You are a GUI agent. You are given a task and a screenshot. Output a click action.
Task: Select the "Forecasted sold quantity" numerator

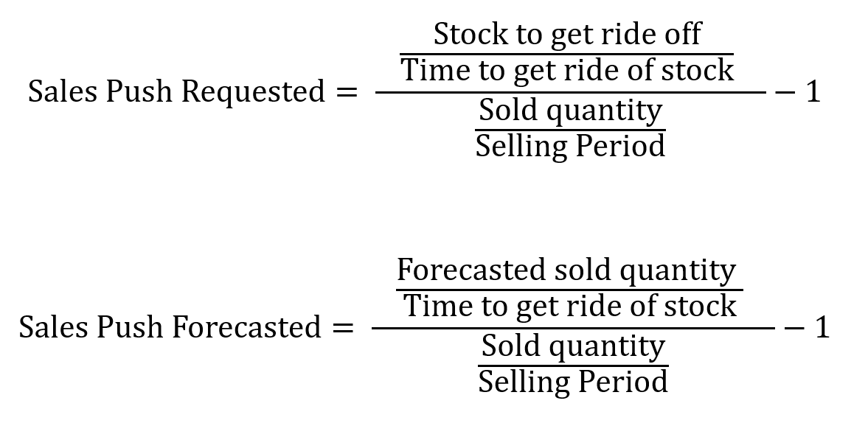[566, 270]
